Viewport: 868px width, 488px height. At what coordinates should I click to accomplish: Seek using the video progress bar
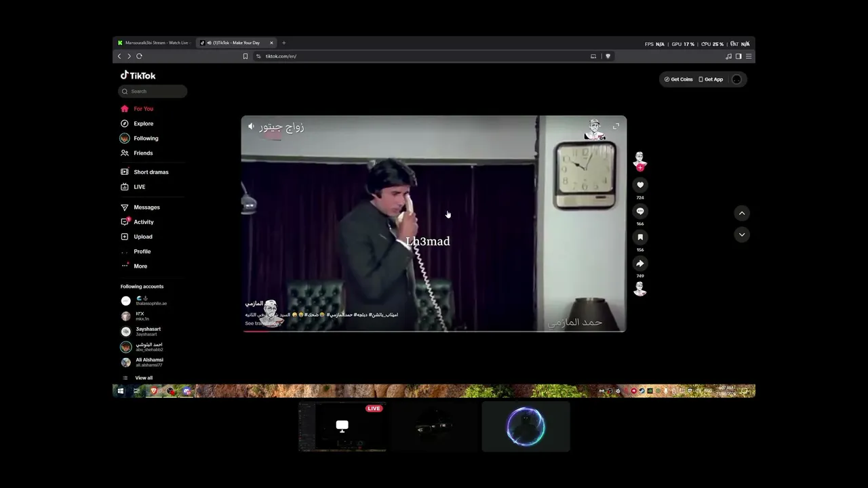(434, 331)
